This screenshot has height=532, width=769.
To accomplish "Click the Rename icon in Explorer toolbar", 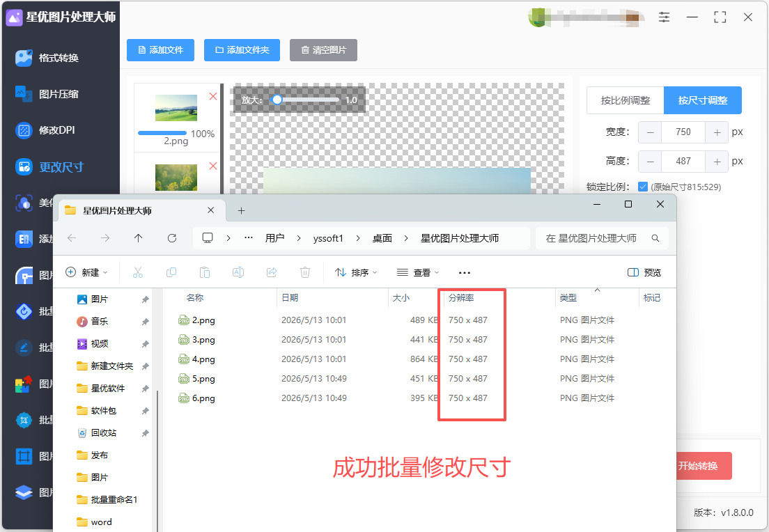I will click(238, 273).
